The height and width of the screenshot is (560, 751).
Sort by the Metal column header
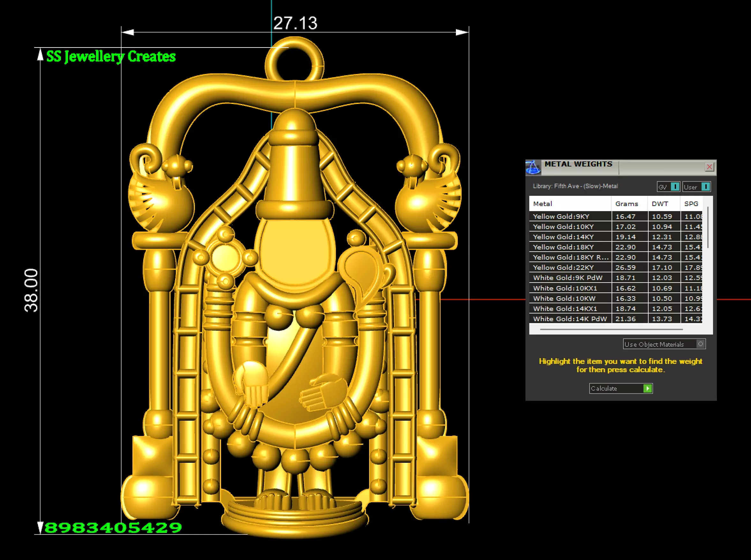point(570,204)
